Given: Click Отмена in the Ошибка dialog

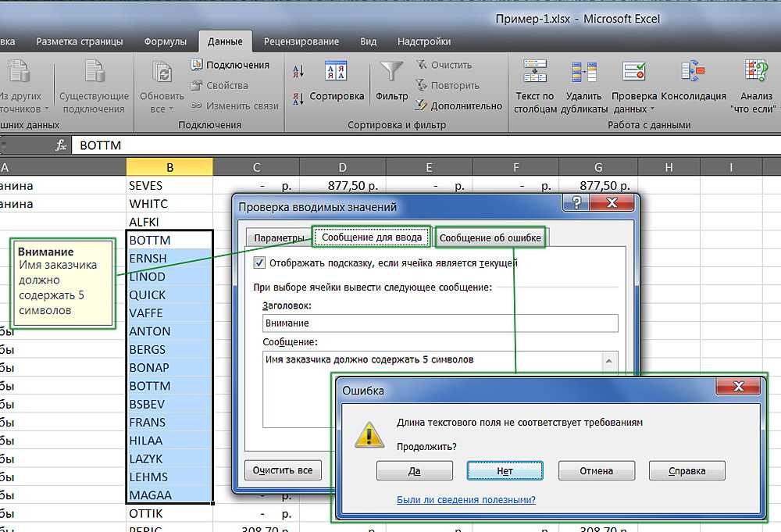Looking at the screenshot, I should [596, 471].
